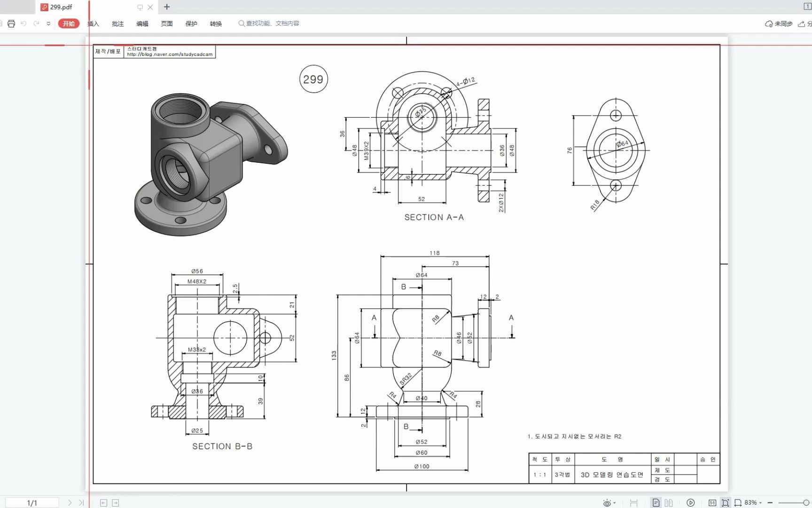Click the undo arrow icon
Screen dimensions: 812x508
point(23,23)
